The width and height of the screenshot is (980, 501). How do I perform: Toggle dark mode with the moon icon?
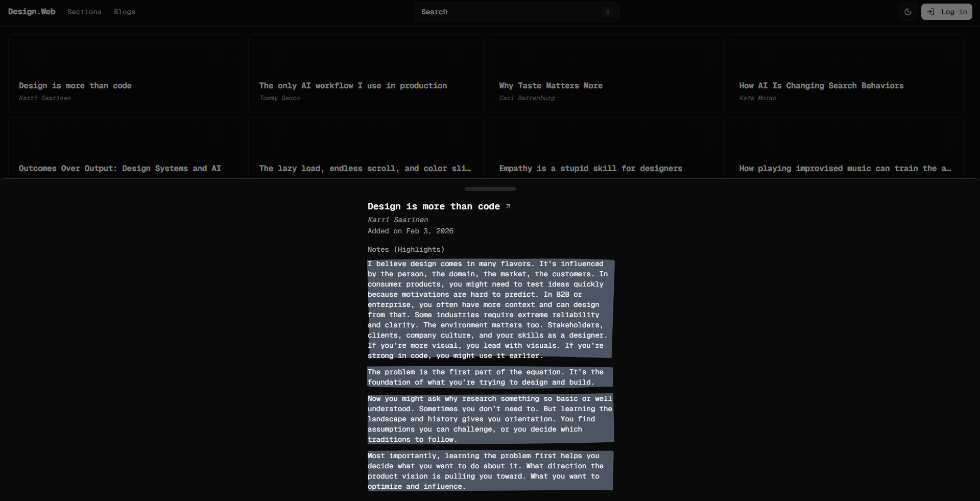908,11
